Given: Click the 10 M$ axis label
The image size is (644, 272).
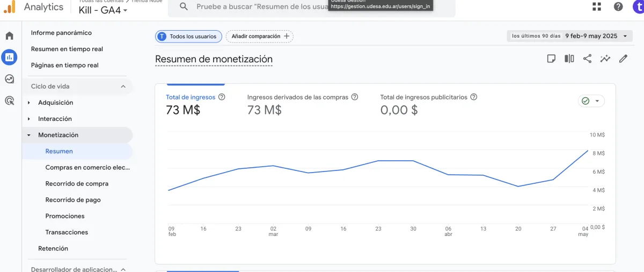Looking at the screenshot, I should click(597, 135).
